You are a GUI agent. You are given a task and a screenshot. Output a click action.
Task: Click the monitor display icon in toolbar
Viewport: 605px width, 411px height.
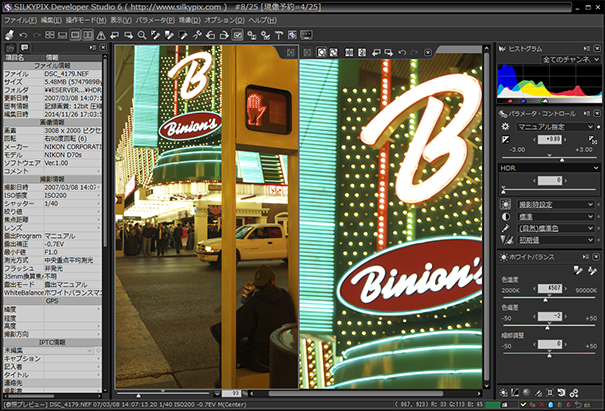tap(306, 35)
